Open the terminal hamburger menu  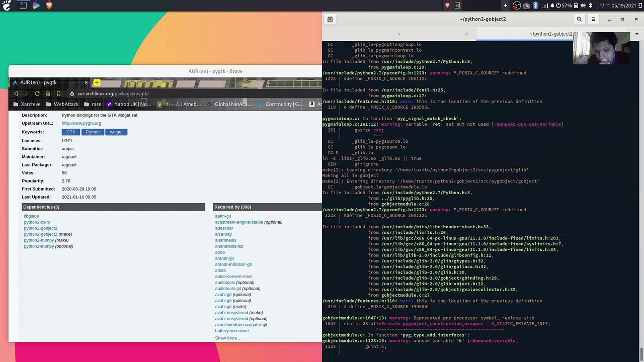(593, 19)
